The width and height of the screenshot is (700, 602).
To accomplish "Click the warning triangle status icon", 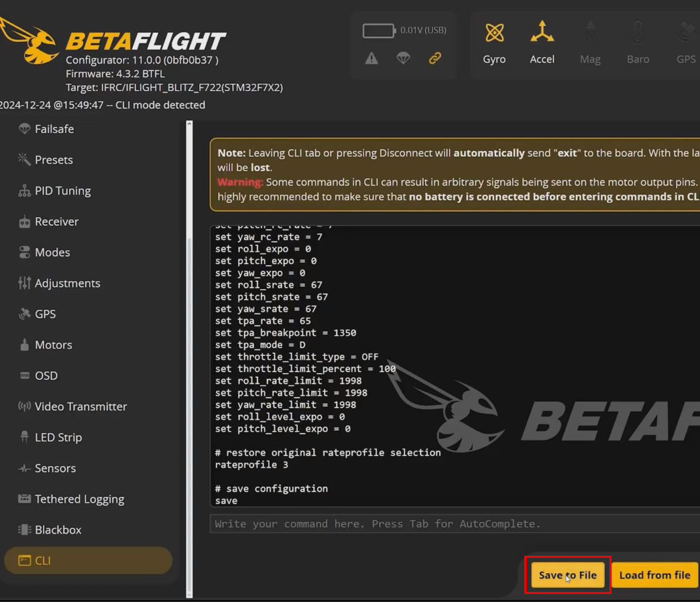I will [371, 59].
